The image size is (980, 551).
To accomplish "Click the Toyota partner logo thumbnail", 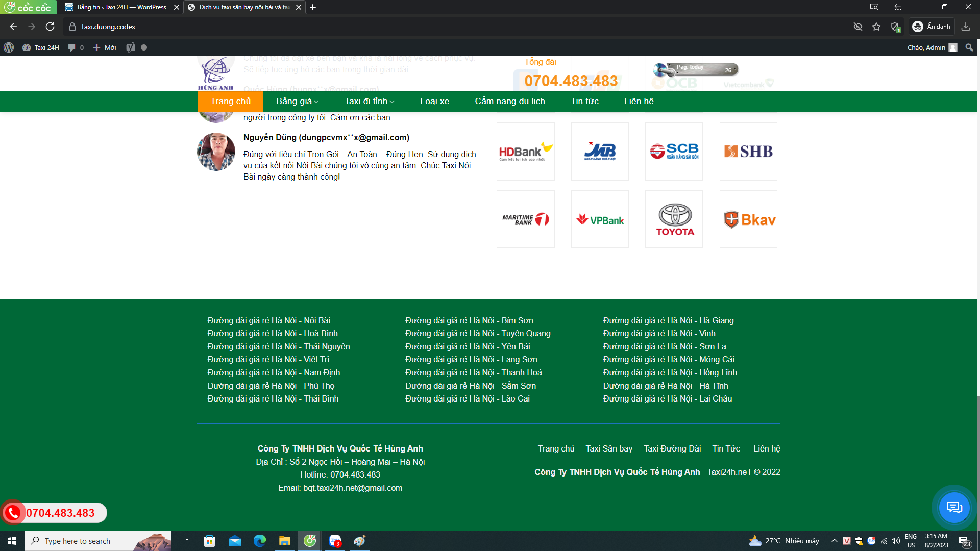I will pos(674,219).
